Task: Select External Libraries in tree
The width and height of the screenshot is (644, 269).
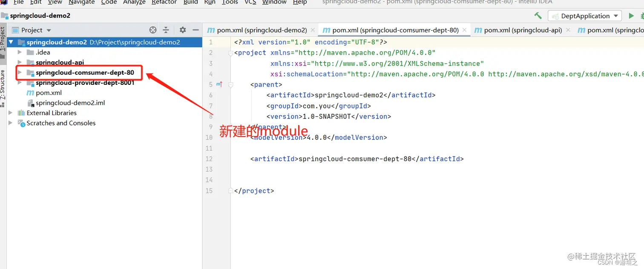Action: [x=52, y=113]
